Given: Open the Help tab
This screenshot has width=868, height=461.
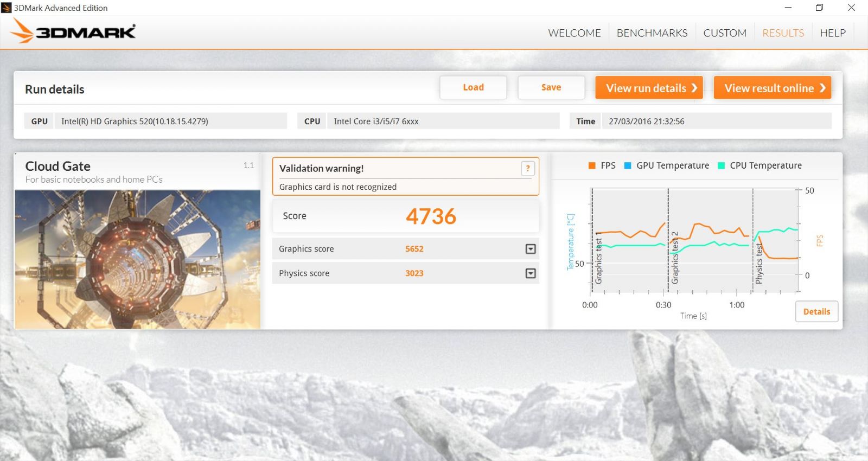Looking at the screenshot, I should coord(832,33).
